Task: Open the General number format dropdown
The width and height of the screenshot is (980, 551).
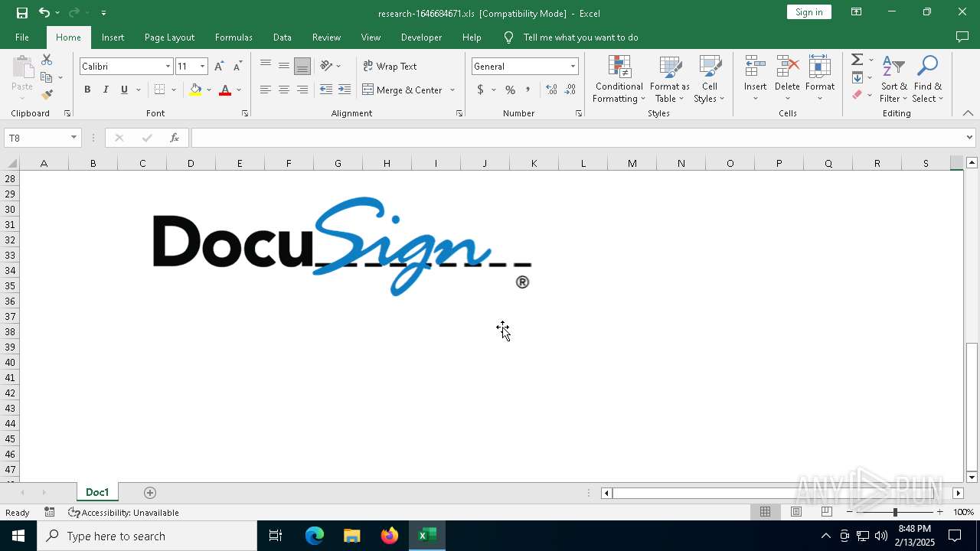Action: [572, 67]
